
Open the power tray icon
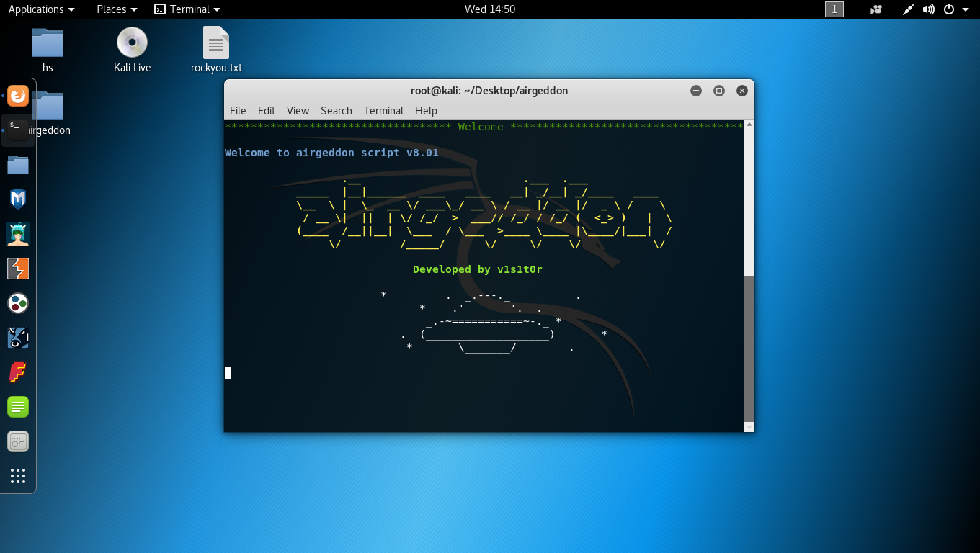pyautogui.click(x=949, y=9)
